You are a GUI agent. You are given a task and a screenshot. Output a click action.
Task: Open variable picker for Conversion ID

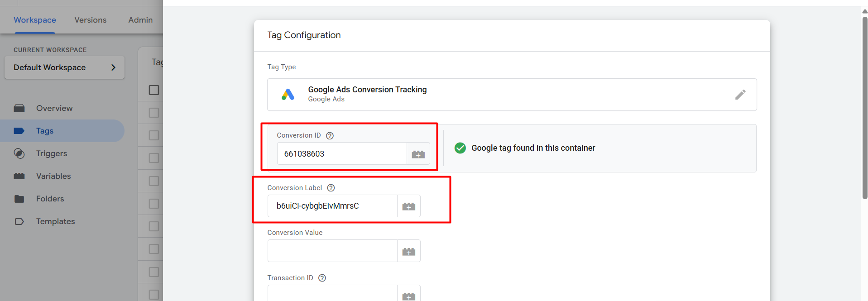coord(418,154)
